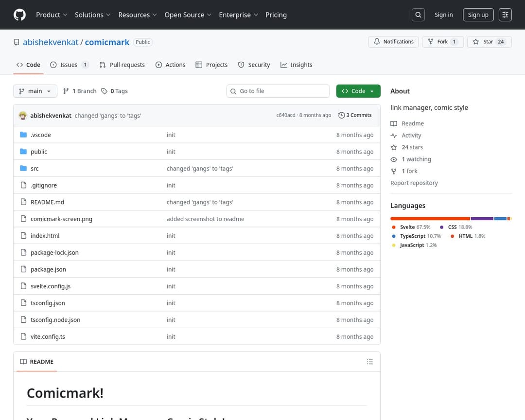
Task: Star the comicmark repository
Action: 489,42
